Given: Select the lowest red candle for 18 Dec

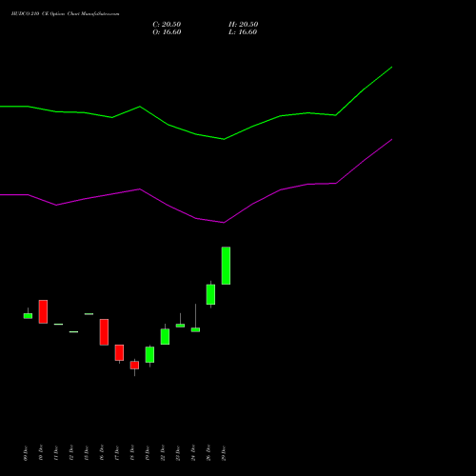Looking at the screenshot, I should (x=134, y=366).
